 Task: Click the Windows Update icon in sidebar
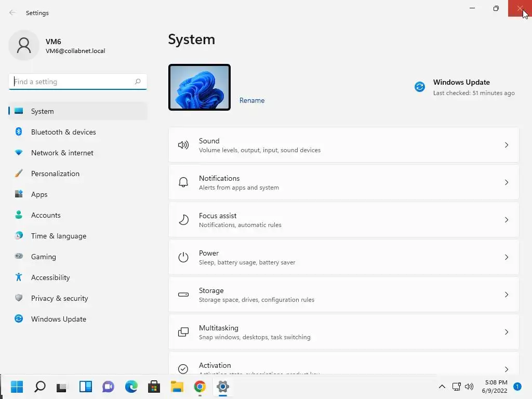pos(19,318)
